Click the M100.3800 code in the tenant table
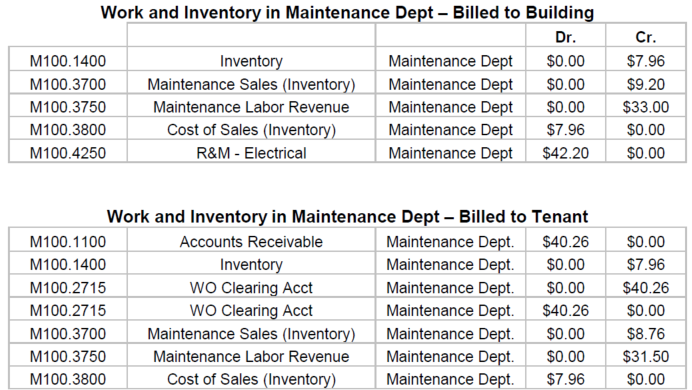 [68, 379]
